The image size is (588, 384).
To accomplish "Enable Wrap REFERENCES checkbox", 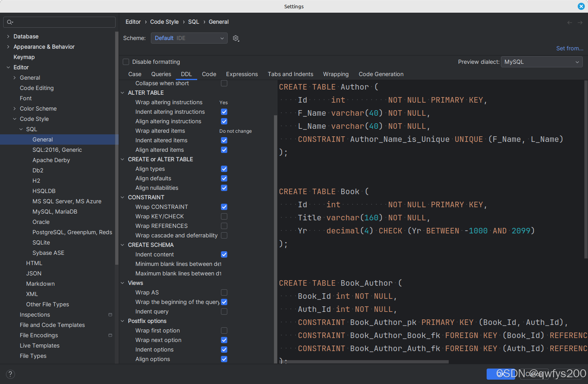I will point(224,226).
